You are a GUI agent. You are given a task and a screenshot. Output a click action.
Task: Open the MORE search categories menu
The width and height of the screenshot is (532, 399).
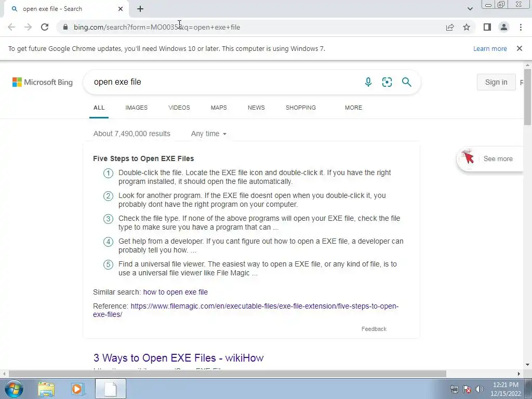pos(353,108)
